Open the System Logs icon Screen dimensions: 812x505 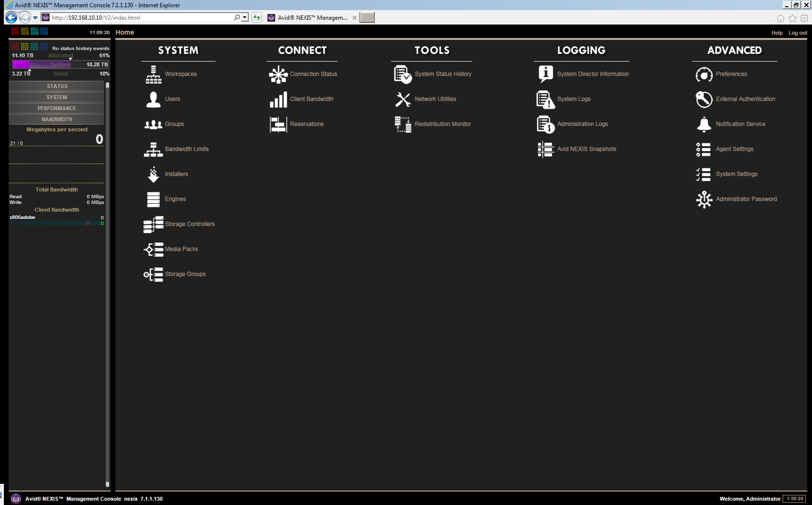click(546, 99)
